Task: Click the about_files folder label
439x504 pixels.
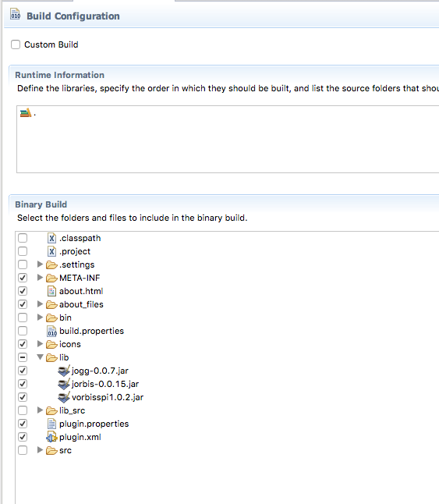Action: (81, 304)
